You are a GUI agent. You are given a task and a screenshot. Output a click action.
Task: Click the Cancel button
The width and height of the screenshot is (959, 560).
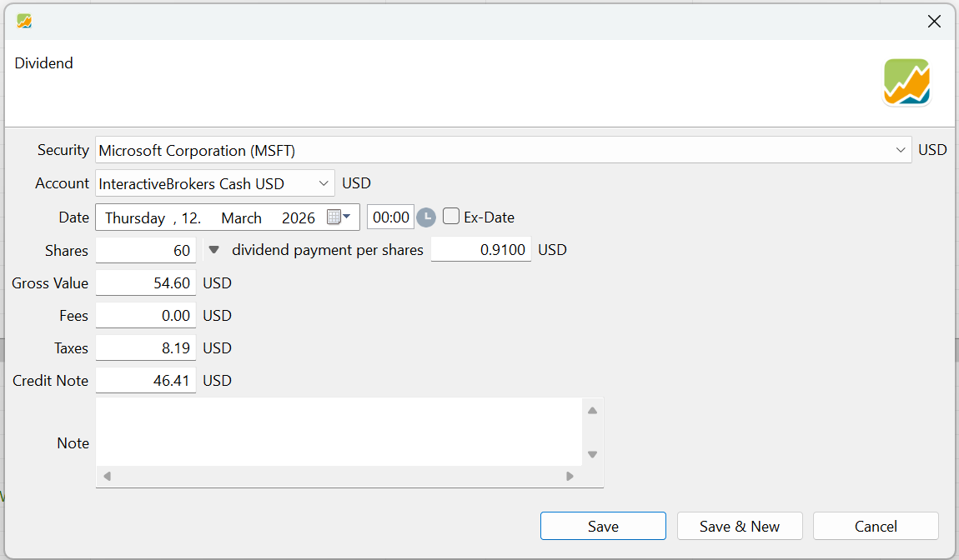pos(876,526)
